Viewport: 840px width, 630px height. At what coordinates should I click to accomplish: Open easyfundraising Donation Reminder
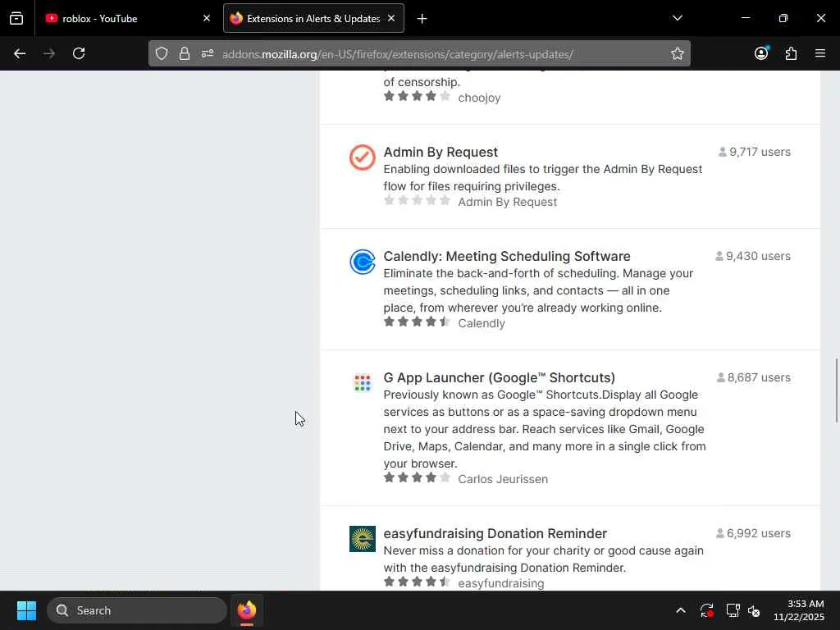click(x=495, y=533)
